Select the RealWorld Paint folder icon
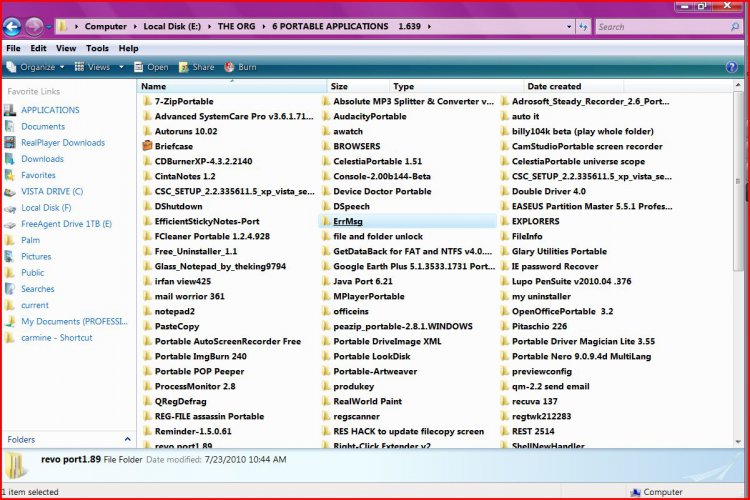 point(326,401)
